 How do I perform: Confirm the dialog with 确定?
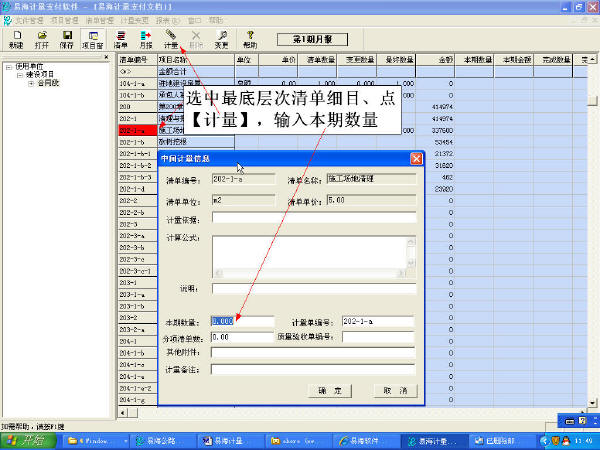pyautogui.click(x=330, y=391)
